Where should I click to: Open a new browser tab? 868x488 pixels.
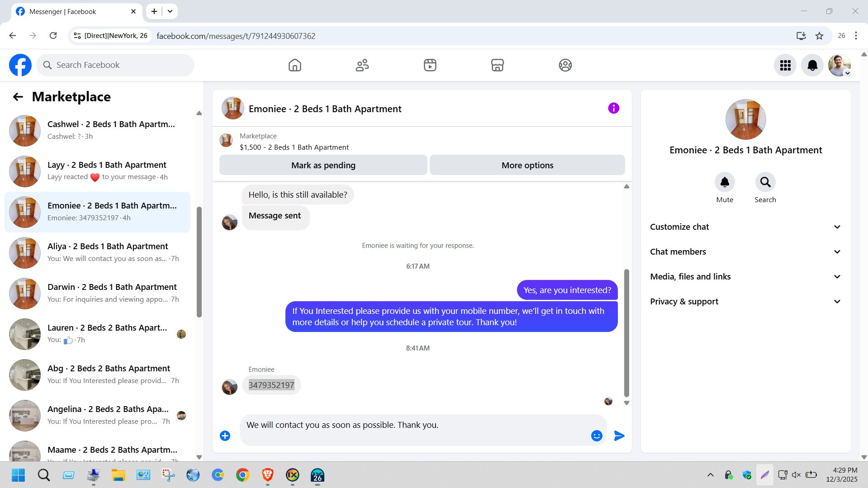[x=154, y=11]
